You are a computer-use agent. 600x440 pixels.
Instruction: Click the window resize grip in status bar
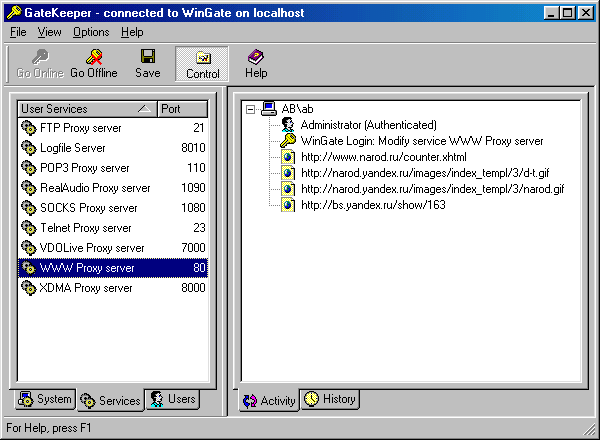589,429
